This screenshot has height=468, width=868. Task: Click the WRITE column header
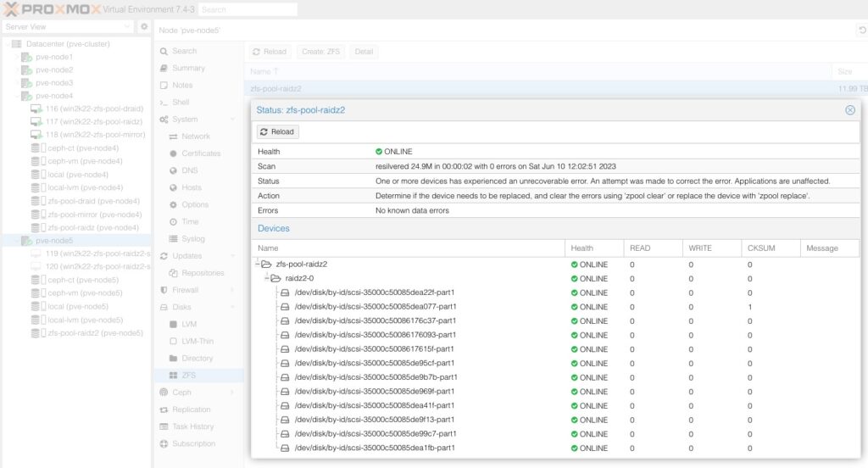pyautogui.click(x=712, y=248)
